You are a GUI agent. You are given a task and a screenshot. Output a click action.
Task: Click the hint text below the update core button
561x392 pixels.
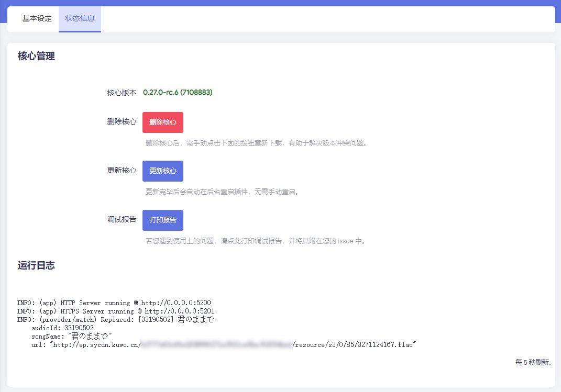(223, 192)
